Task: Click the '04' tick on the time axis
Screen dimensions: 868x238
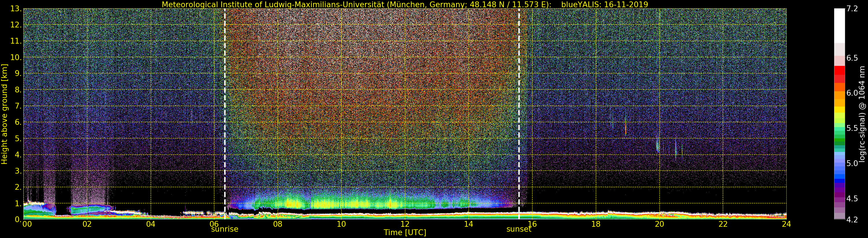Action: [x=151, y=224]
